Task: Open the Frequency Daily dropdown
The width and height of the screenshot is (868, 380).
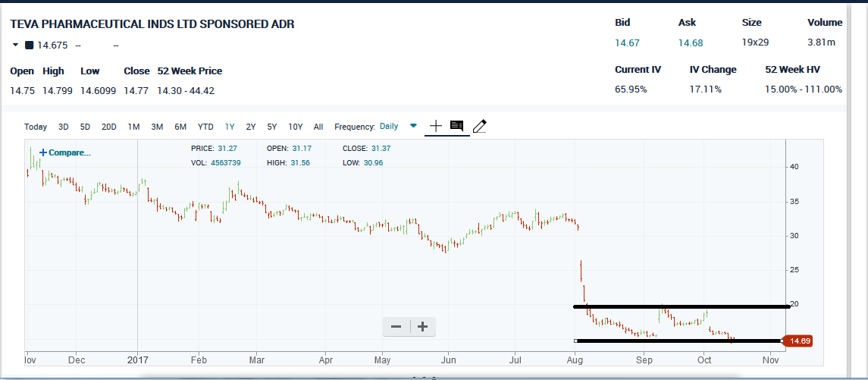Action: [397, 127]
